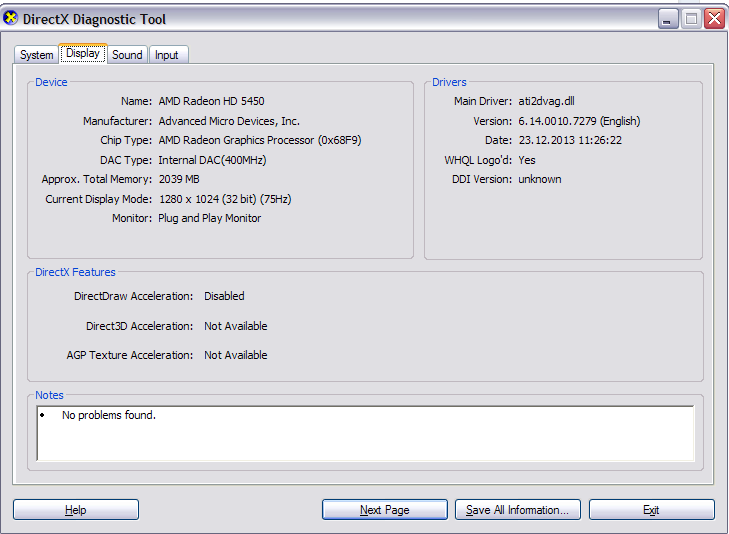Click the 'Main Driver:' label
This screenshot has height=534, width=729.
pos(483,101)
